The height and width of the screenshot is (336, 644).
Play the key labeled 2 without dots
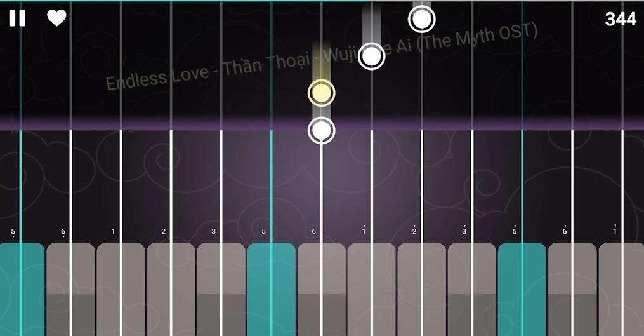point(171,289)
